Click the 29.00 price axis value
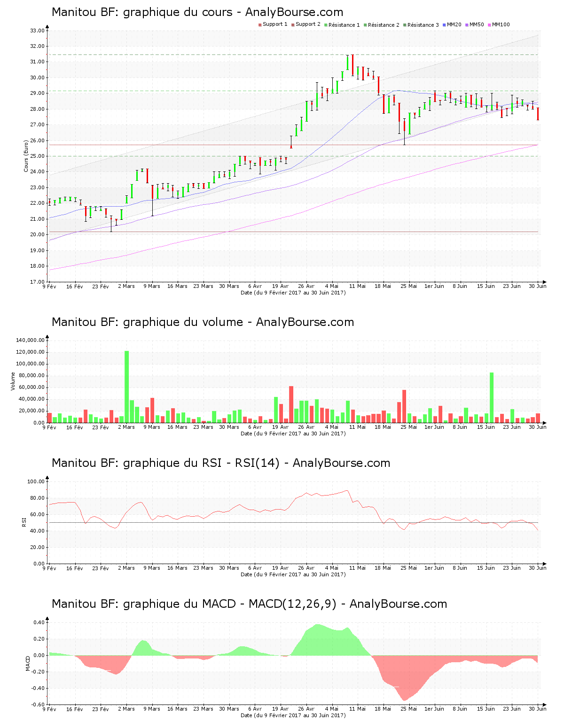The height and width of the screenshot is (728, 564). click(x=37, y=93)
